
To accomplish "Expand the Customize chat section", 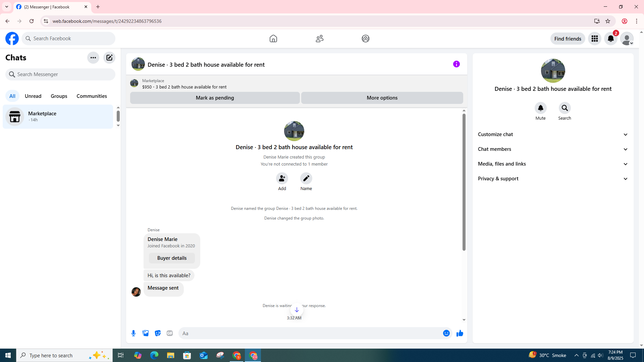I will tap(553, 134).
